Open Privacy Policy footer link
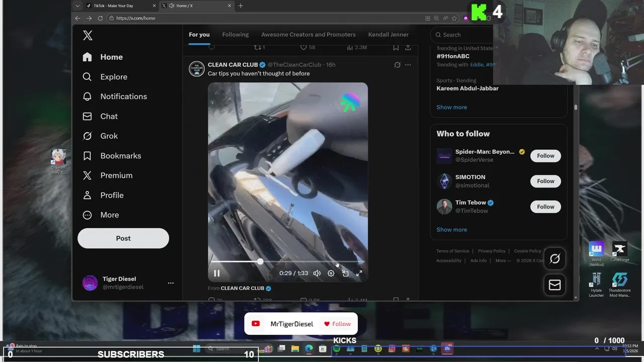This screenshot has width=644, height=362. [x=492, y=251]
